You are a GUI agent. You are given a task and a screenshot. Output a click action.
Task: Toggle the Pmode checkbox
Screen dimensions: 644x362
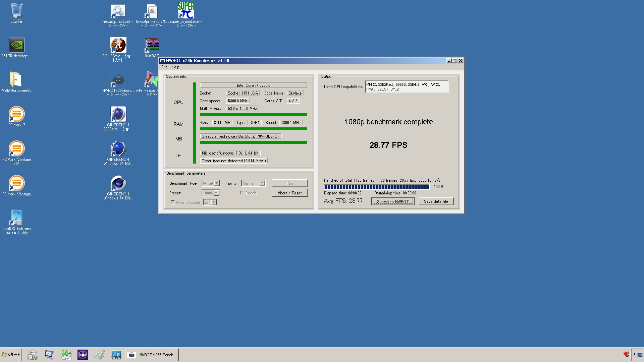pyautogui.click(x=241, y=193)
